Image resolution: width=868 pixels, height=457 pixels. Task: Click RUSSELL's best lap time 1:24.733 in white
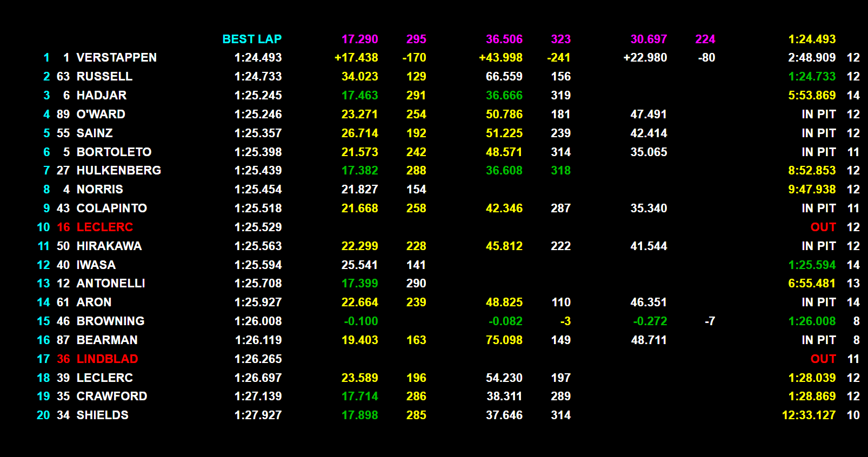(258, 77)
